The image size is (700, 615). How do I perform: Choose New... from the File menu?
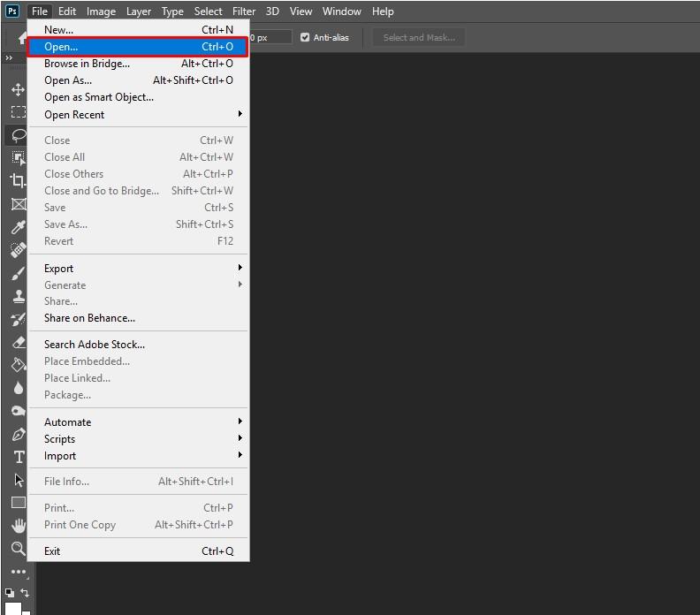[x=139, y=30]
